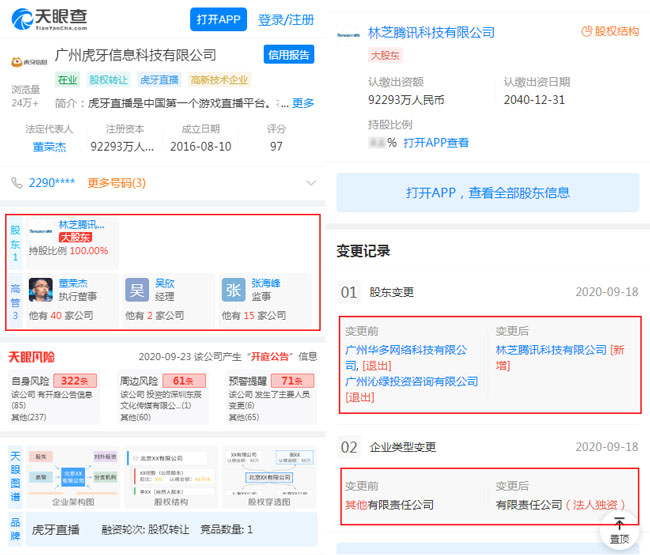Image resolution: width=650 pixels, height=555 pixels.
Task: Open 企业架构图 thumbnail
Action: (x=73, y=477)
